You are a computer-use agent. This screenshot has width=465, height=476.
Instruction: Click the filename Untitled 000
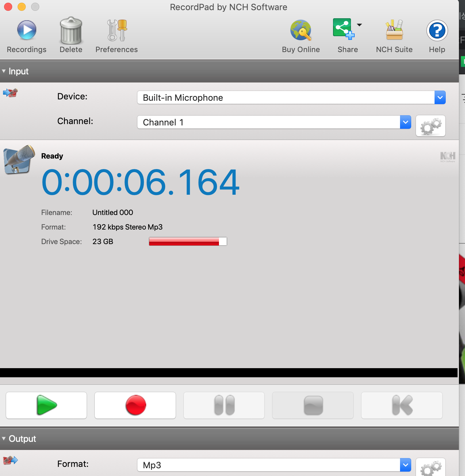[113, 212]
